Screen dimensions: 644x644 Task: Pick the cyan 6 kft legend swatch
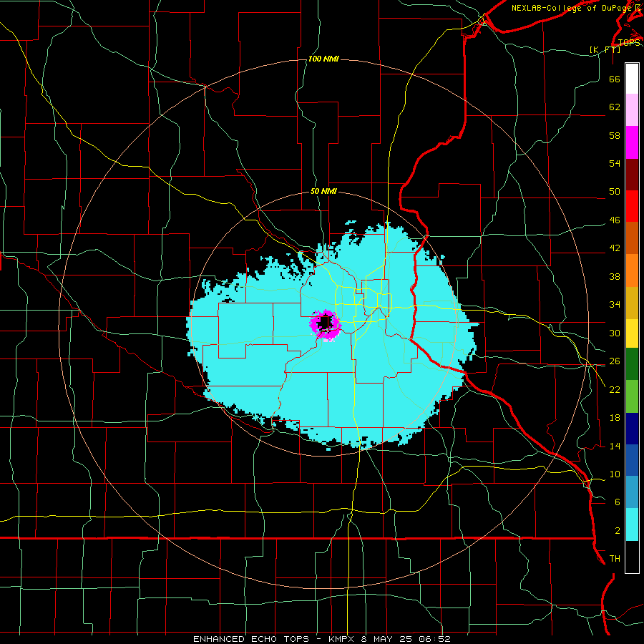coord(632,524)
